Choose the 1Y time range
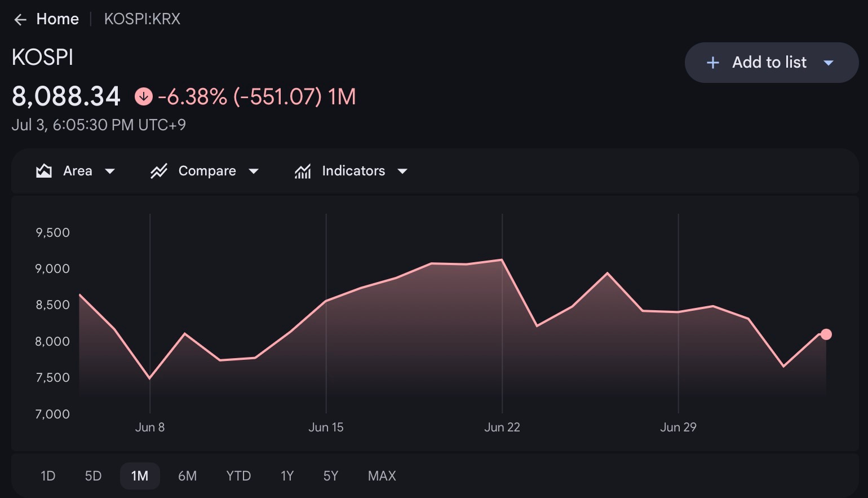This screenshot has width=868, height=498. pyautogui.click(x=287, y=476)
